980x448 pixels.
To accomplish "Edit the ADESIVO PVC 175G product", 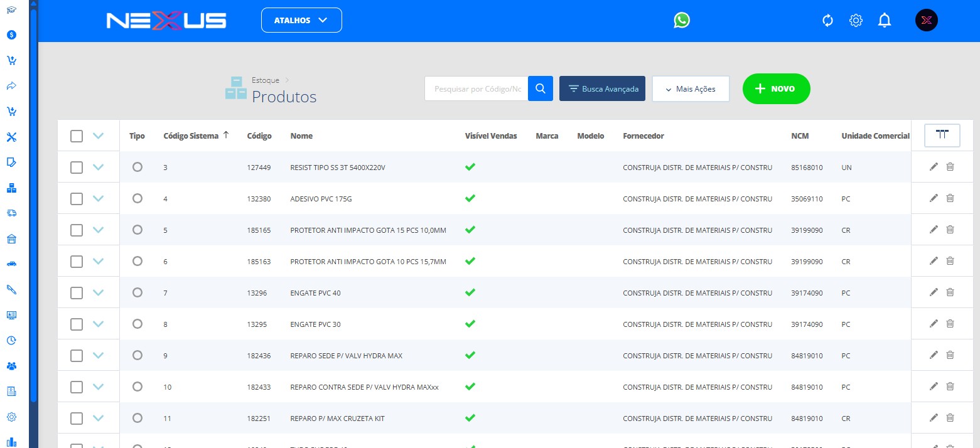I will point(934,198).
